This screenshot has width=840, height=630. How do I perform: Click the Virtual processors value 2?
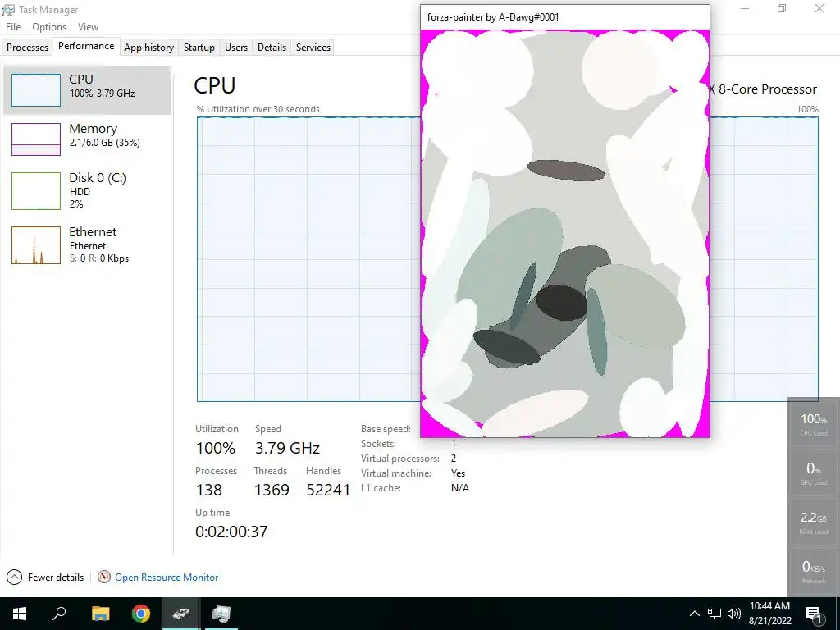click(453, 458)
